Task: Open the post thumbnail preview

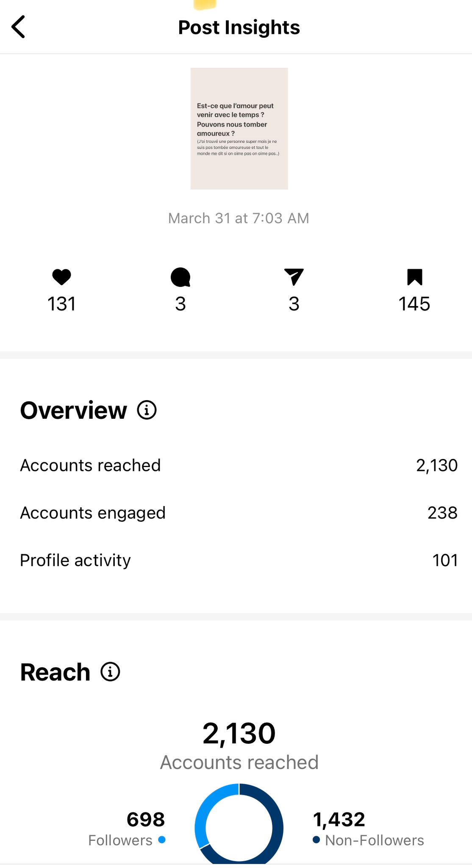Action: [x=239, y=128]
